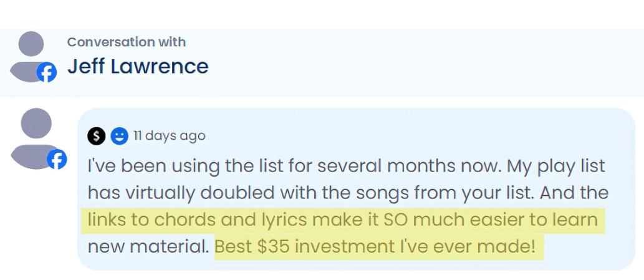The height and width of the screenshot is (280, 644).
Task: Click the black dollar sign icon
Action: [x=97, y=135]
